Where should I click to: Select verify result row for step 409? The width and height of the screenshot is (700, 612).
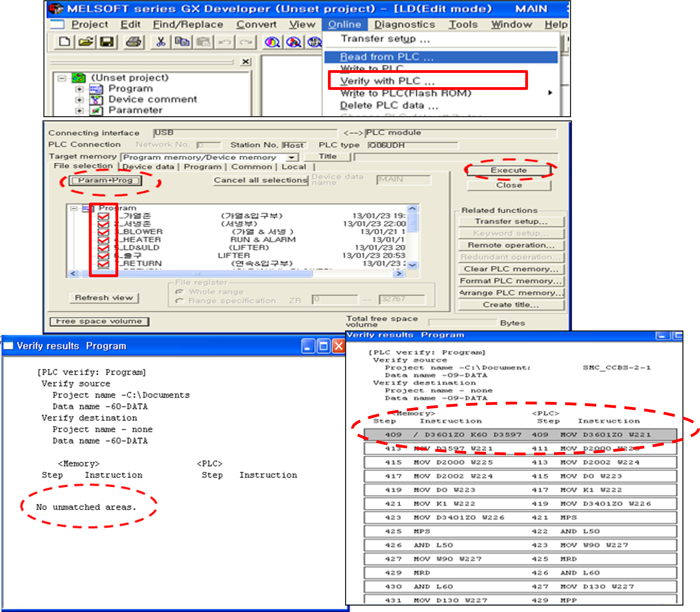click(x=520, y=435)
